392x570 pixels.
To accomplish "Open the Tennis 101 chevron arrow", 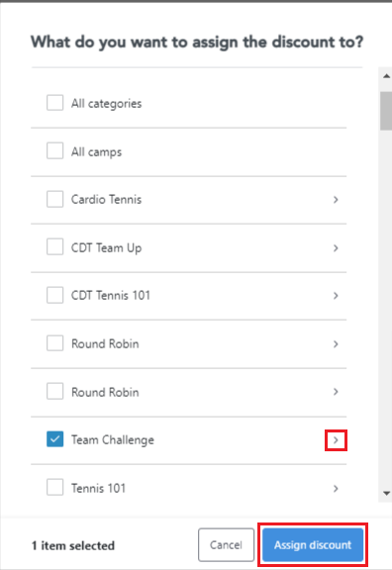I will coord(336,488).
